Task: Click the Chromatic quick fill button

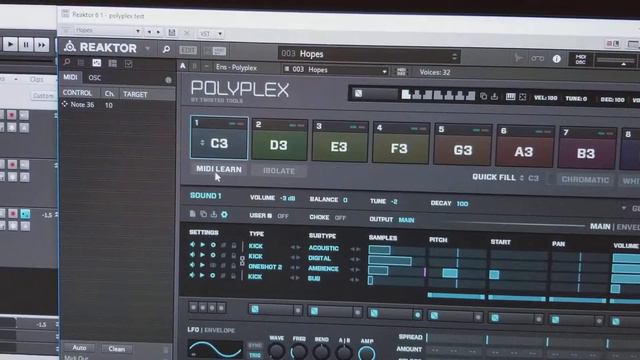Action: coord(584,180)
